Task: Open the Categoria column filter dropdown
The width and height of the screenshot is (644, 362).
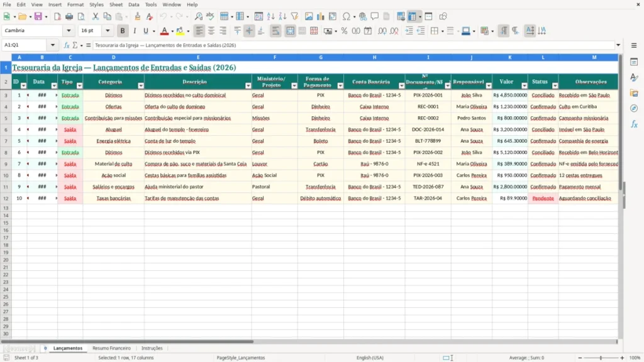Action: click(141, 85)
